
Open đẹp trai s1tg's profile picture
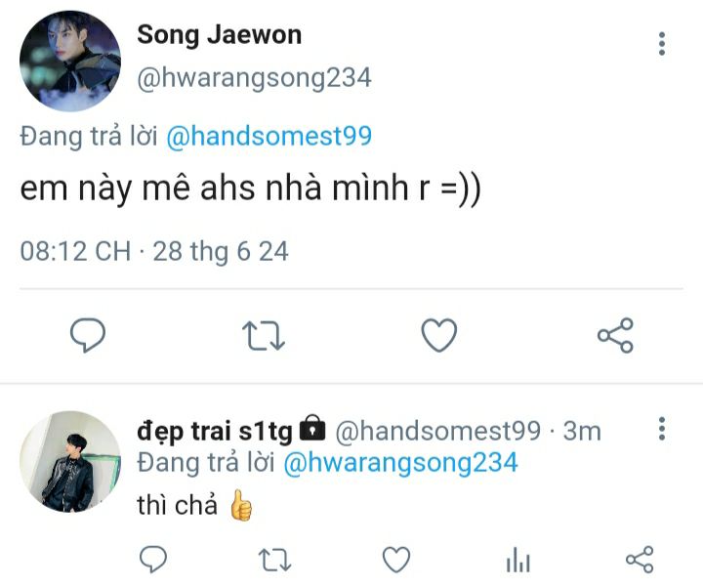(70, 461)
